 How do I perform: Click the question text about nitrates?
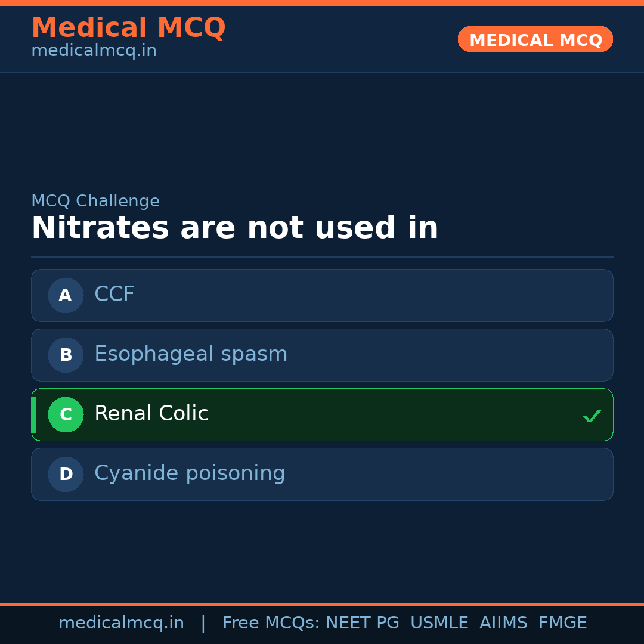point(235,228)
